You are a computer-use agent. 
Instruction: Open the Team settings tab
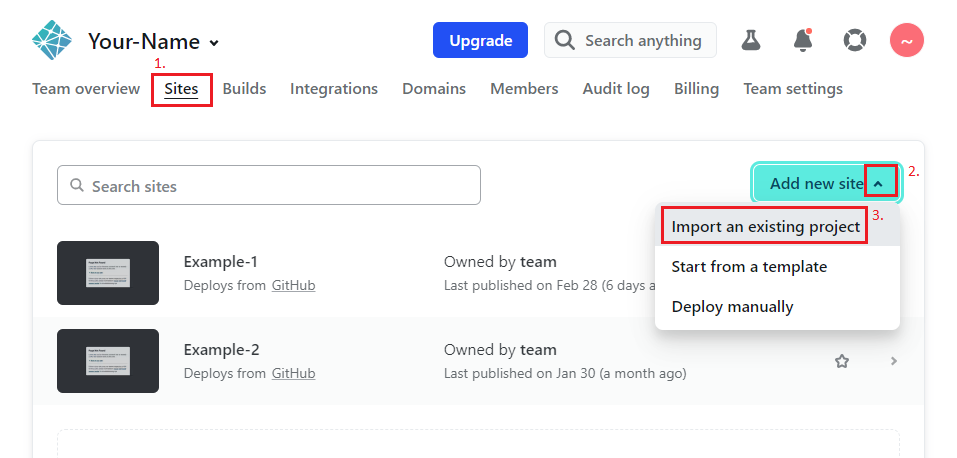click(793, 89)
